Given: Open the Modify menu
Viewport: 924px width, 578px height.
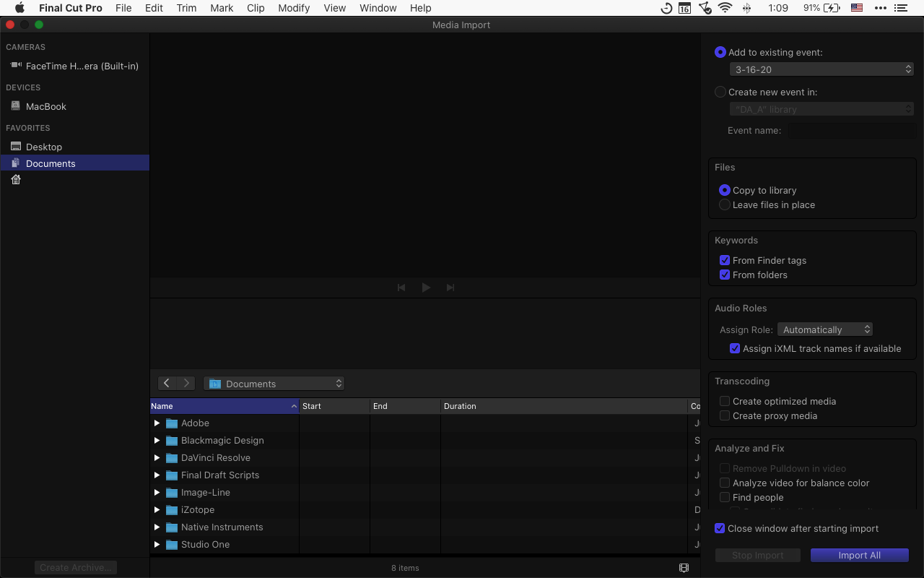Looking at the screenshot, I should (x=294, y=8).
